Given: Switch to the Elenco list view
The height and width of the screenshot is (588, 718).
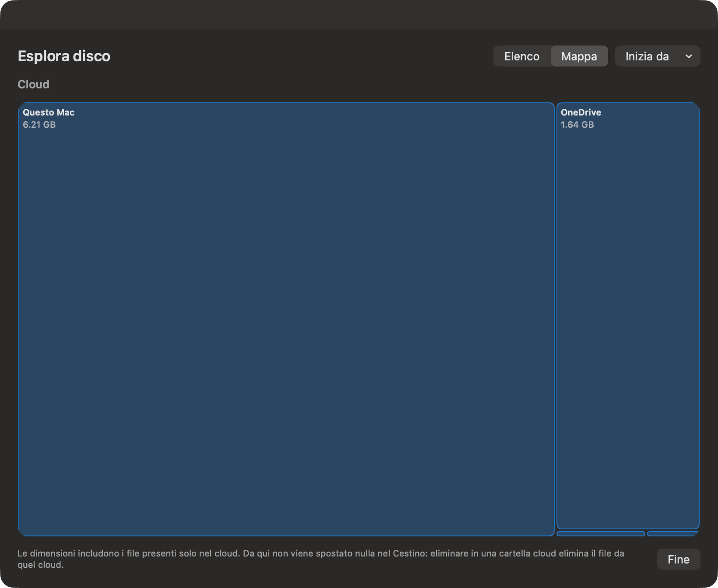Looking at the screenshot, I should pyautogui.click(x=522, y=56).
